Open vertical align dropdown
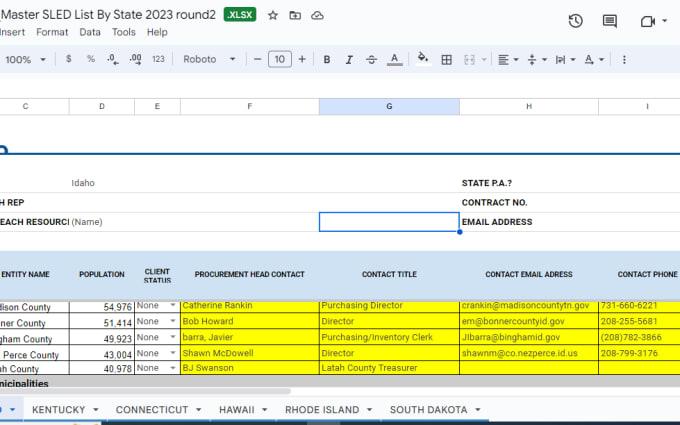The width and height of the screenshot is (680, 425). (537, 59)
